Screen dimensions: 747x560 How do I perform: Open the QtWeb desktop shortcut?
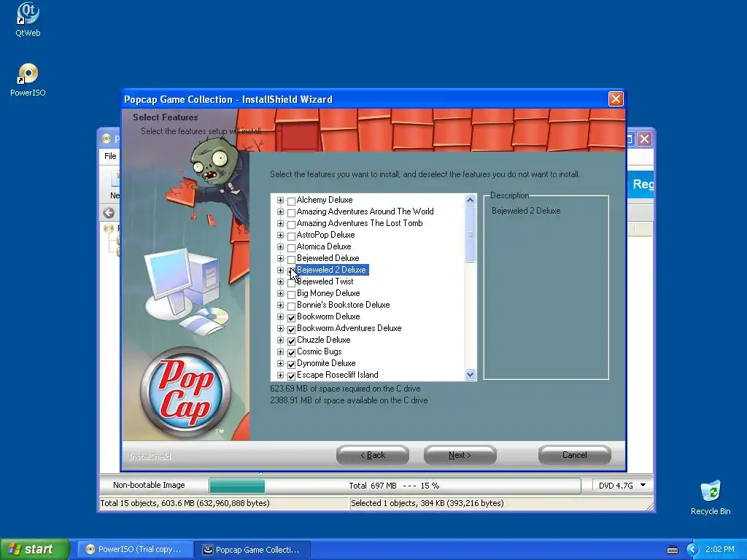click(28, 20)
